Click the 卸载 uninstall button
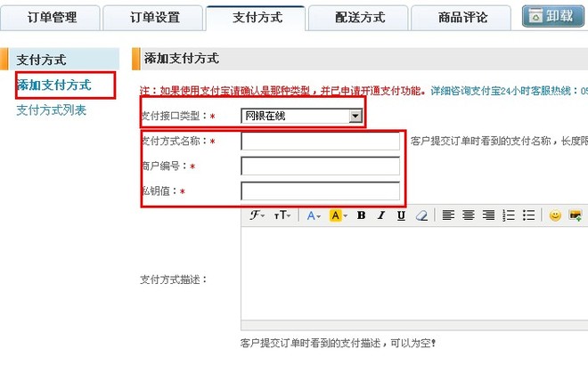This screenshot has width=588, height=365. coord(553,16)
